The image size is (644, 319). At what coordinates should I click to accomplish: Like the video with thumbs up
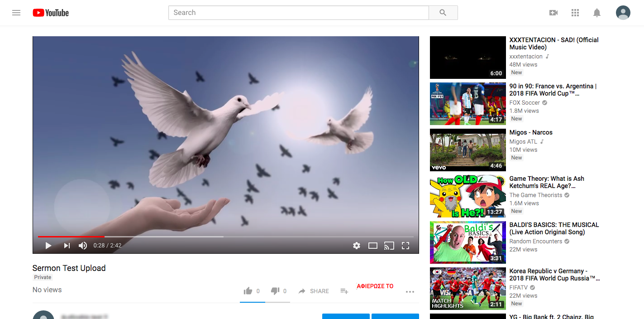(248, 291)
